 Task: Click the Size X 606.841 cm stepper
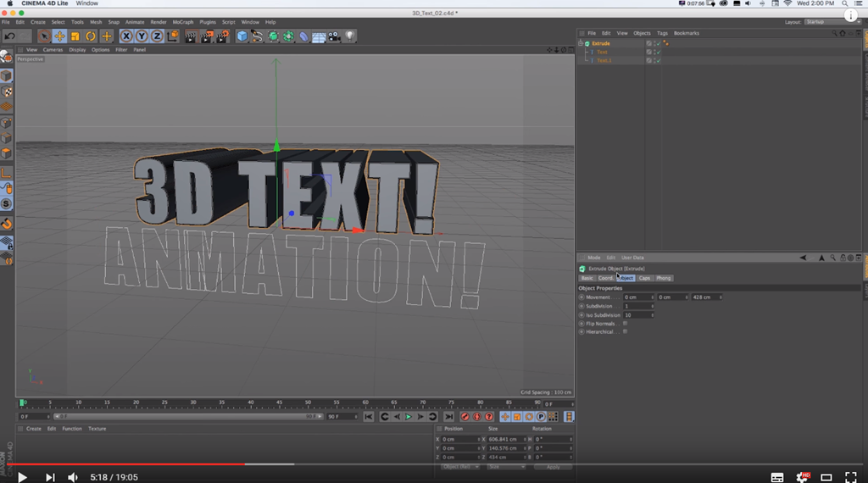(x=525, y=439)
